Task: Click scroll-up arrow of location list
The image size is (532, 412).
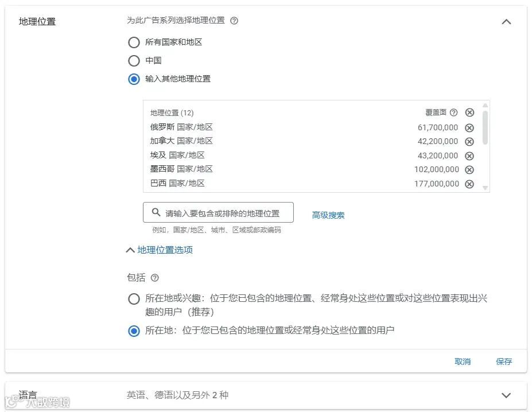Action: tap(485, 105)
